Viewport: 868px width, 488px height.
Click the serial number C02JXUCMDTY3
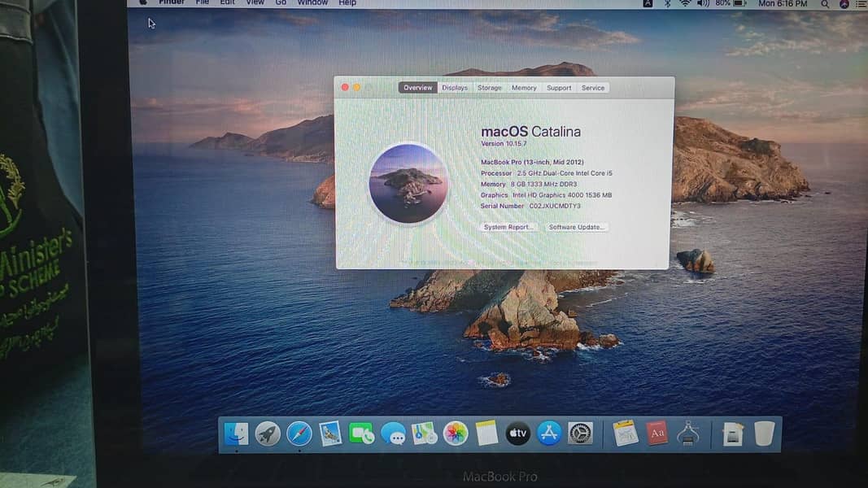coord(555,206)
